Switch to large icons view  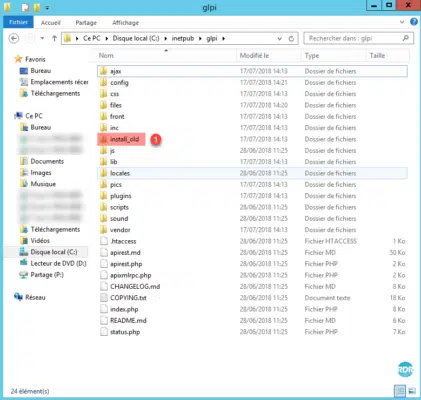point(412,390)
